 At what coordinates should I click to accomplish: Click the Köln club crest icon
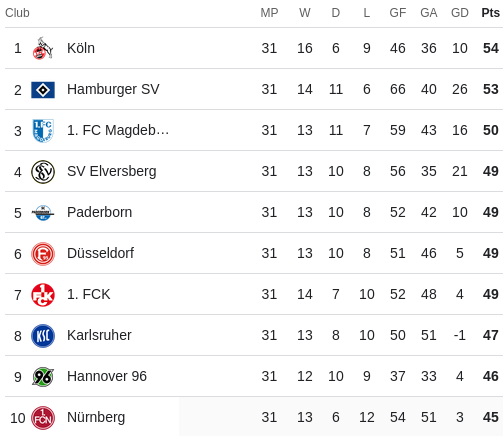tap(43, 48)
